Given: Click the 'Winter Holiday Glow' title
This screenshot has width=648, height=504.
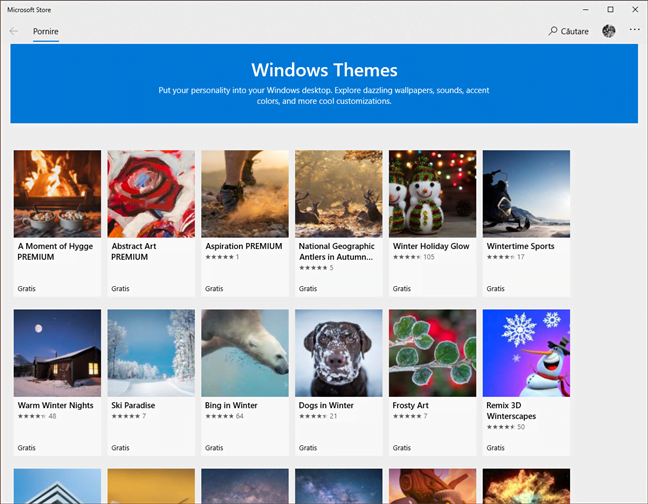Looking at the screenshot, I should pos(431,246).
